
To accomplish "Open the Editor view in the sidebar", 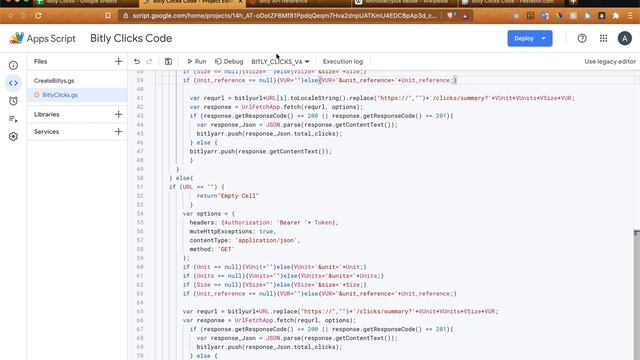I will (x=13, y=83).
